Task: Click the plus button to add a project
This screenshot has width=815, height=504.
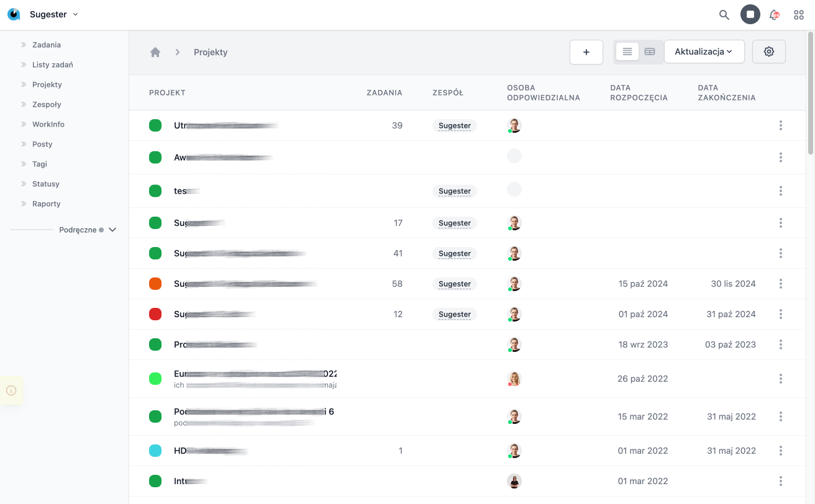Action: click(x=586, y=52)
